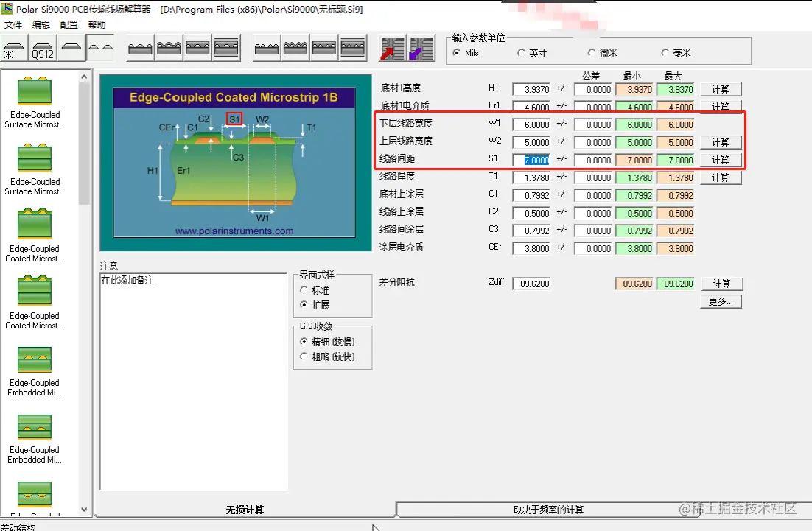Click the Zdiff 89.6200 result field

(x=531, y=284)
